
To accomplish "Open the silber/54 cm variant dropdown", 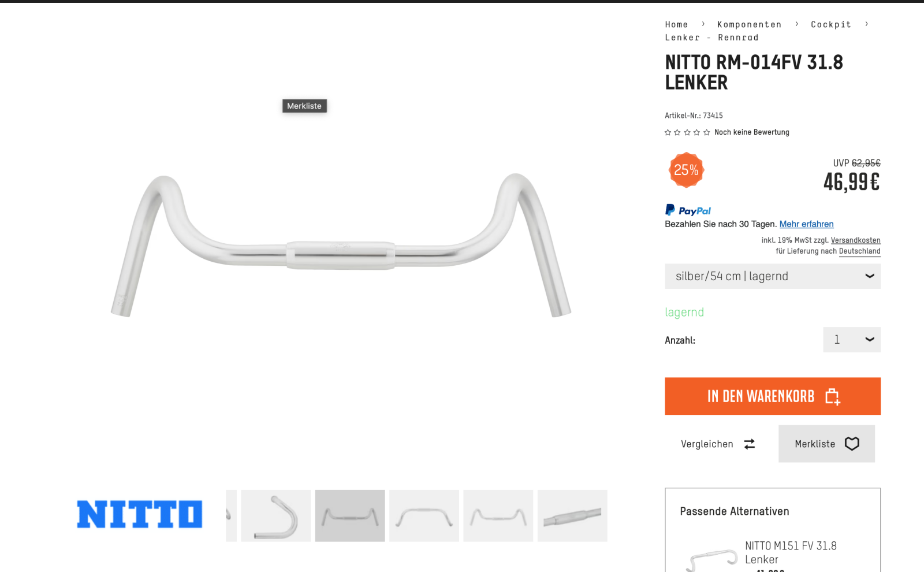I will 773,276.
